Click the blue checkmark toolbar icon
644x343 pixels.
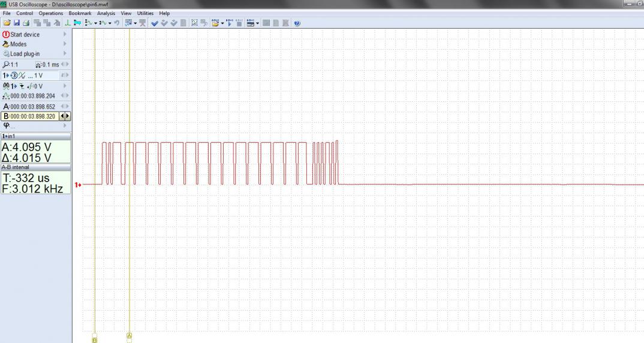pos(155,23)
